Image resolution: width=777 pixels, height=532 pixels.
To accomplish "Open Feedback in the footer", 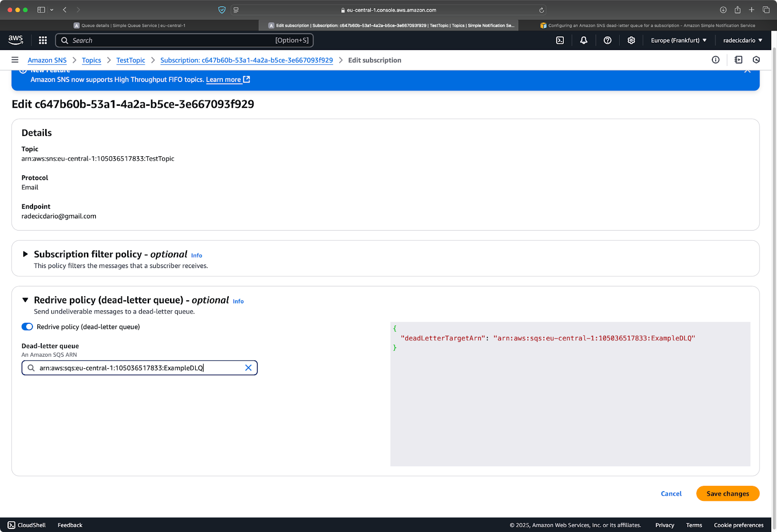I will [x=70, y=525].
